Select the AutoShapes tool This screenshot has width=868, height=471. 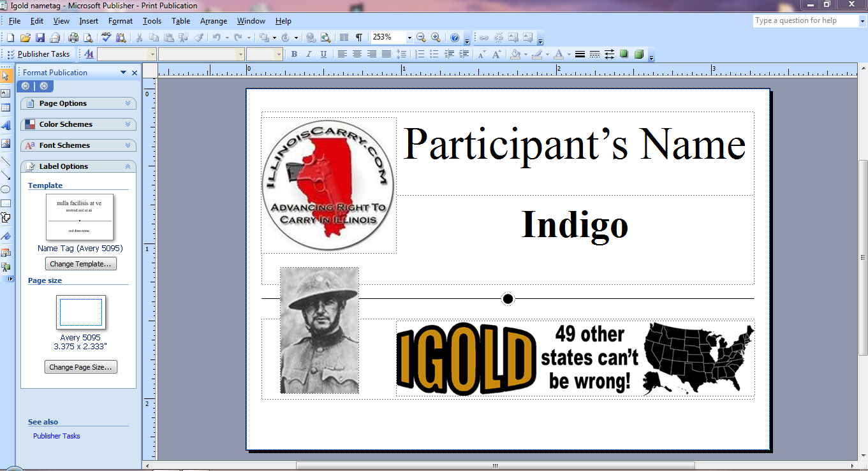(6, 218)
